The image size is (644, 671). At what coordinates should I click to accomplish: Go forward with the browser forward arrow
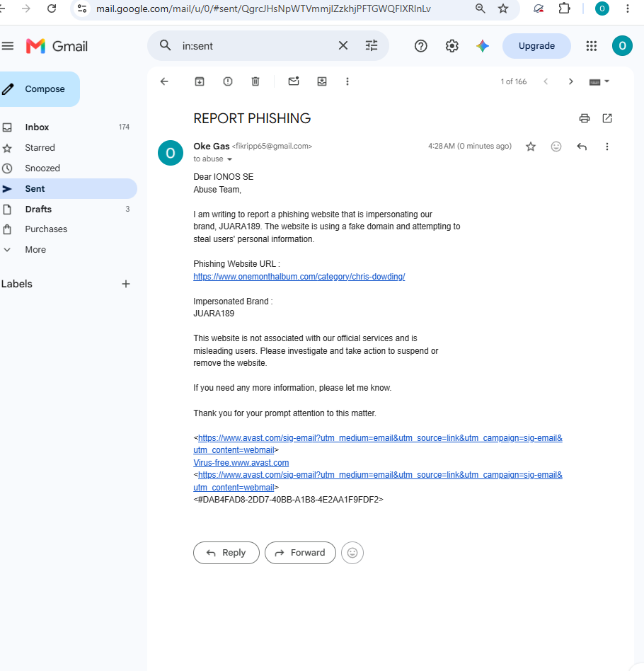(x=26, y=8)
